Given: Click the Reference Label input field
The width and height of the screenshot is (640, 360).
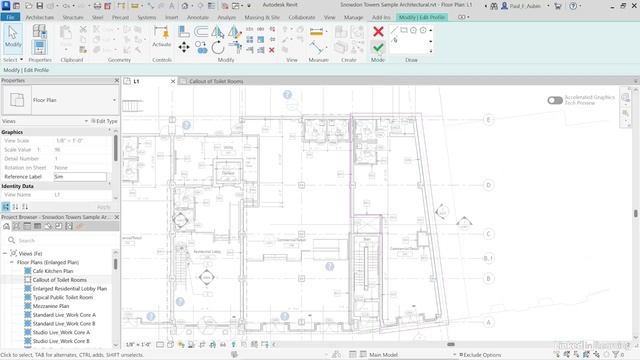Looking at the screenshot, I should [x=80, y=177].
